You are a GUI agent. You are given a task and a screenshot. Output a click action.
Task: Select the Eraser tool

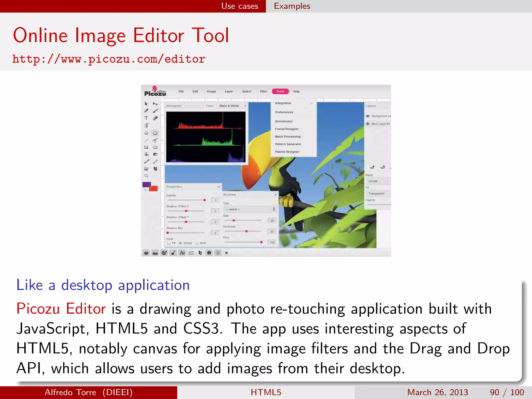(155, 118)
